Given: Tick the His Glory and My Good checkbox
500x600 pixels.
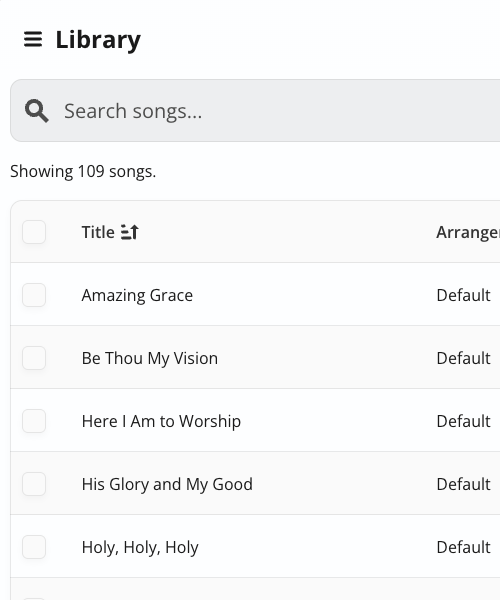Looking at the screenshot, I should 34,484.
